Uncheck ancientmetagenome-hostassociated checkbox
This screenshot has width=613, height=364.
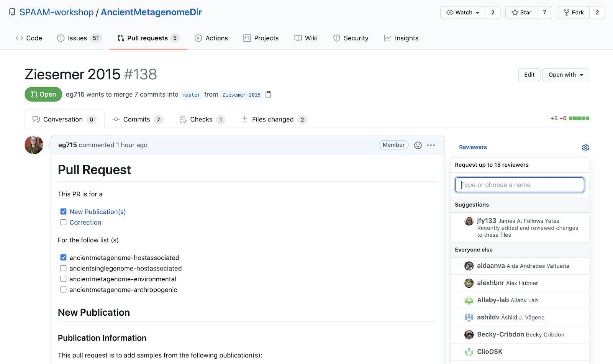click(64, 257)
